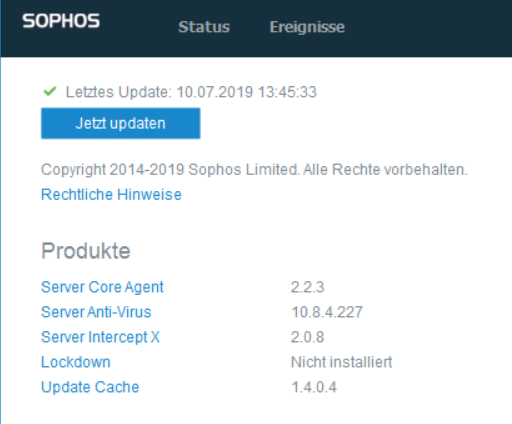Click version number 2.2.3
The image size is (512, 424).
(x=307, y=287)
